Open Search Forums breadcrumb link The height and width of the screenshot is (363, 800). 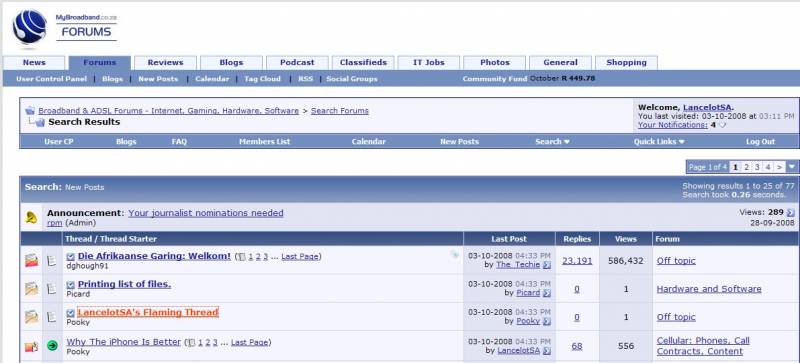(x=340, y=111)
